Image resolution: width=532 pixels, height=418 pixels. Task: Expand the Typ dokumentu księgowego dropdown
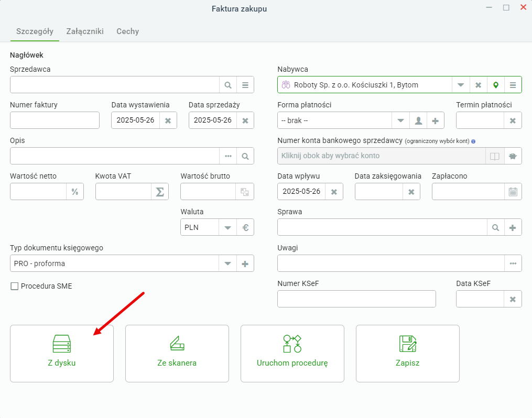[227, 263]
